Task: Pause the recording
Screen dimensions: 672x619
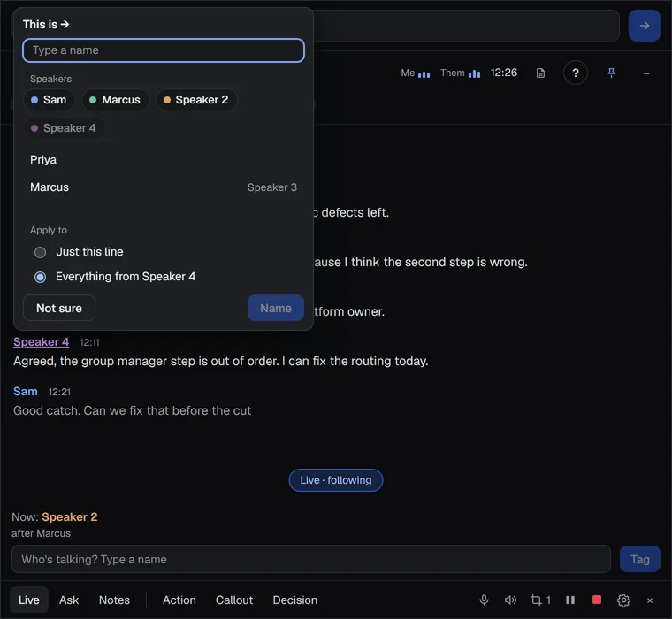Action: 570,600
